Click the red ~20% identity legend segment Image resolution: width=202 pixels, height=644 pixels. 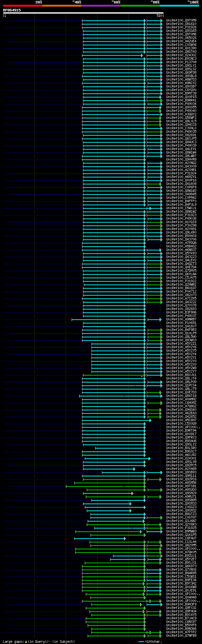[23, 6]
